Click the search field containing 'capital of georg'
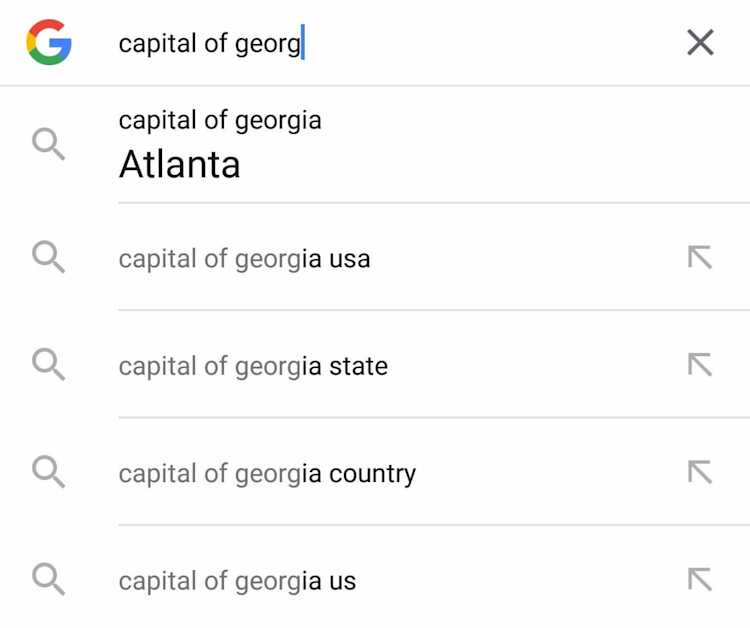 tap(392, 43)
